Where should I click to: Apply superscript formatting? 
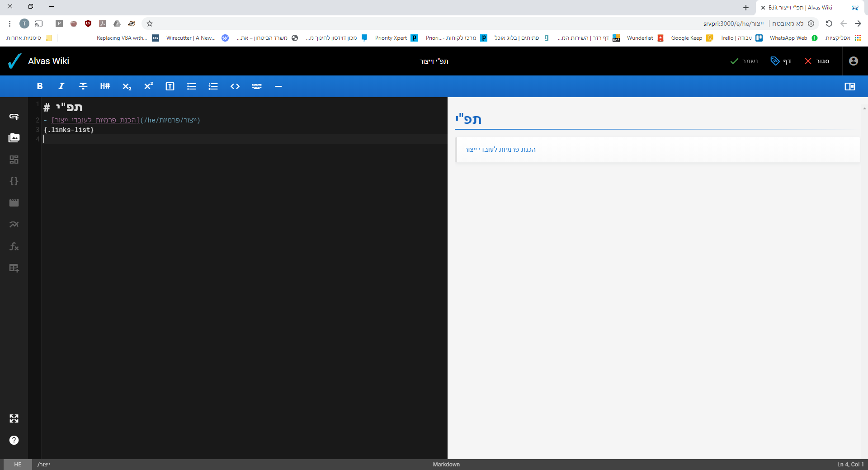(148, 86)
